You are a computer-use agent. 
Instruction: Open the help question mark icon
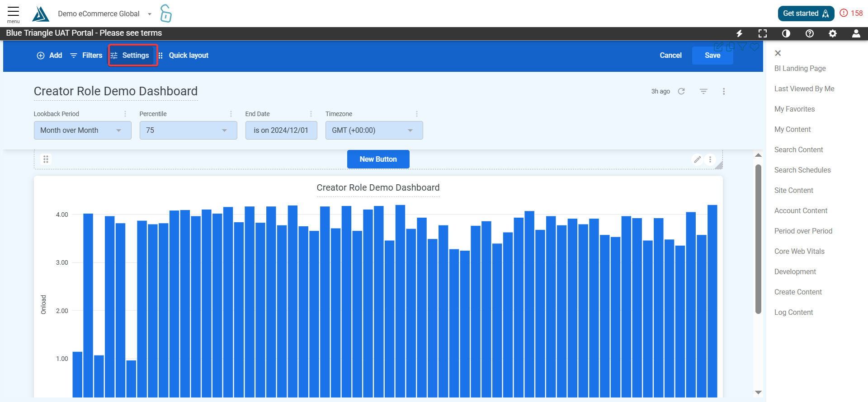tap(810, 33)
